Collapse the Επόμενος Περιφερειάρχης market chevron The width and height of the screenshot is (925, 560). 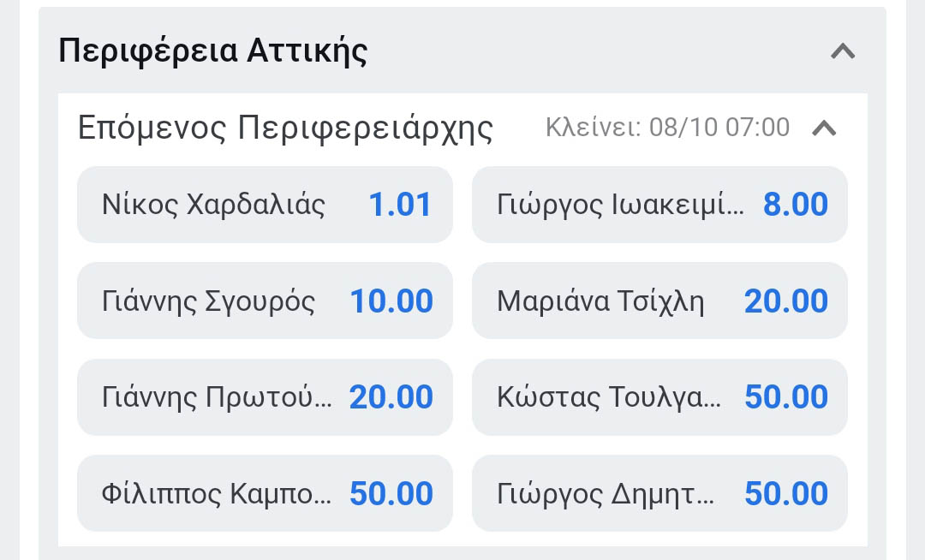click(824, 128)
